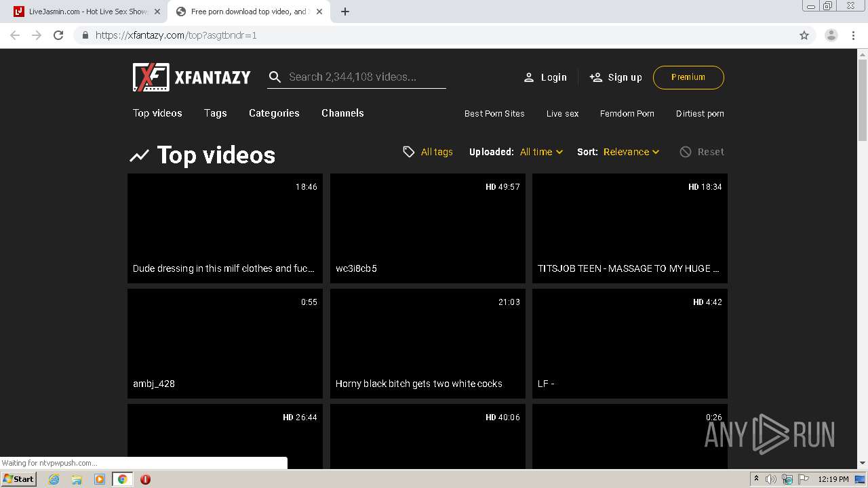Open the Chrome profile avatar

831,35
